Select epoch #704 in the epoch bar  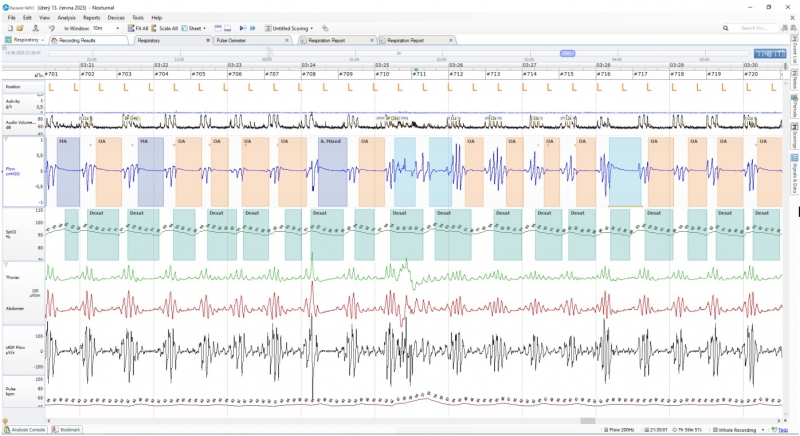tap(172, 74)
